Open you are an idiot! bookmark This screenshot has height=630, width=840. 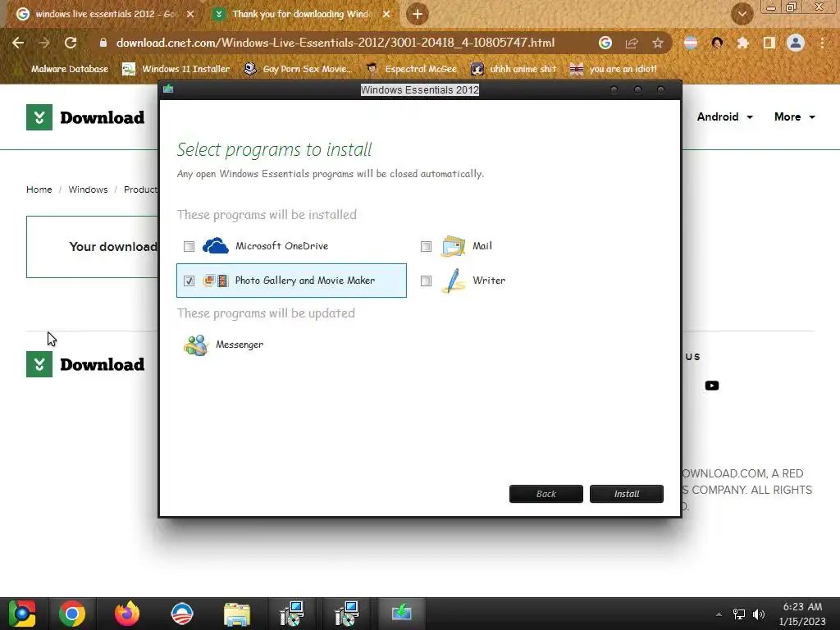point(614,69)
